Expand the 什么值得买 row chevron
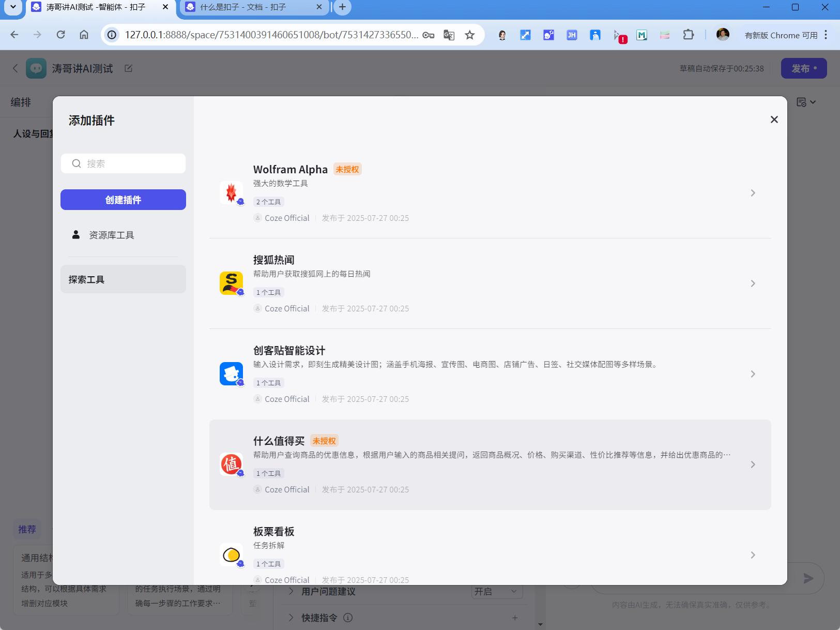 (x=753, y=464)
